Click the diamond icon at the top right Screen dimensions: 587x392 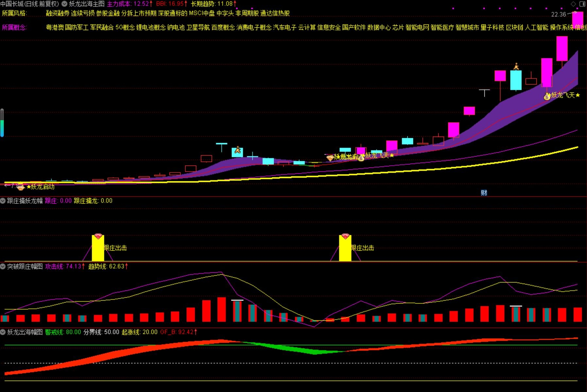pos(573,4)
